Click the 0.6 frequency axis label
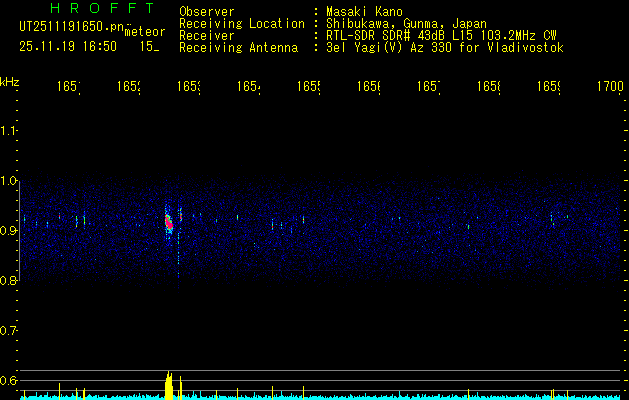Image resolution: width=629 pixels, height=400 pixels. tap(8, 380)
